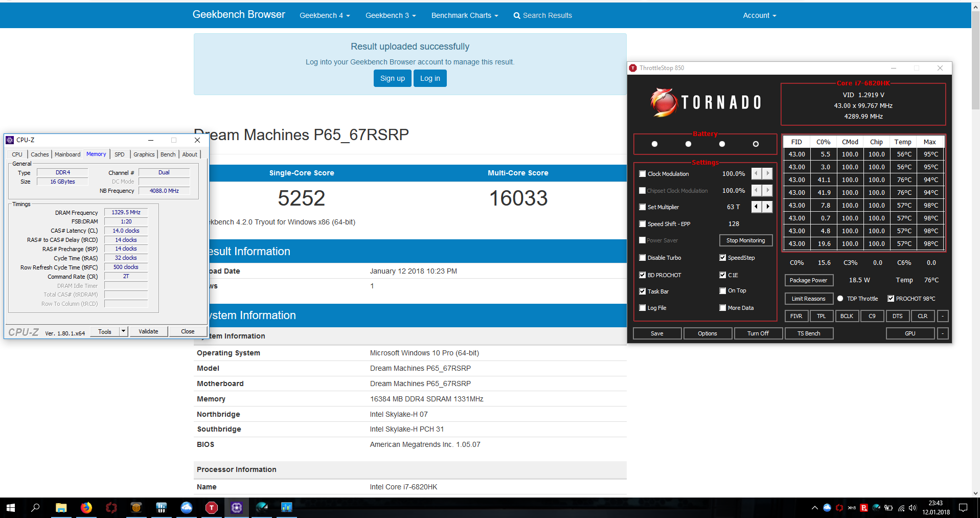Viewport: 980px width, 518px height.
Task: Click the red hexagon tray icon
Action: (x=839, y=508)
